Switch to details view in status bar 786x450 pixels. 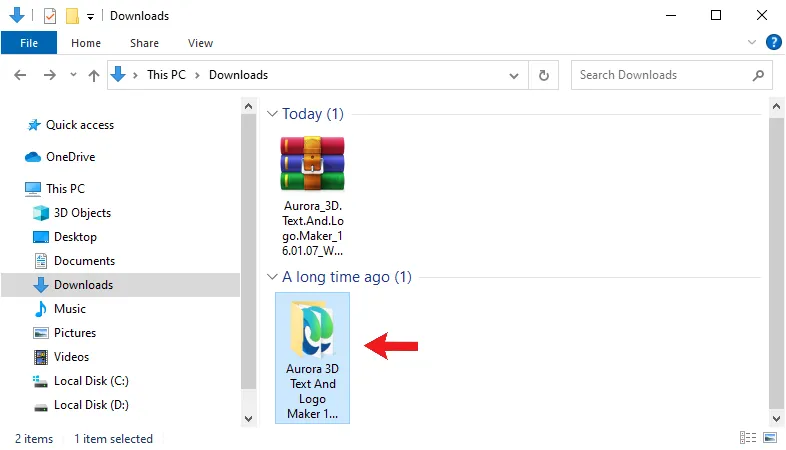pos(748,437)
